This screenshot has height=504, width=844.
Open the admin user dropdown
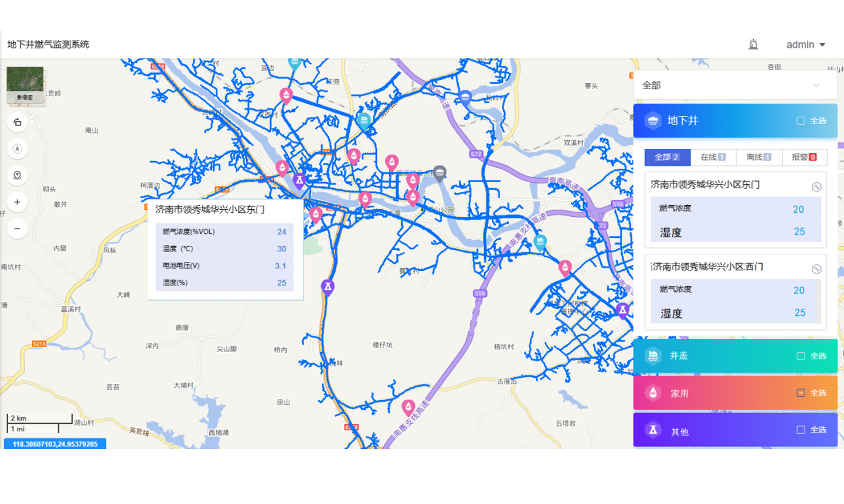point(805,45)
